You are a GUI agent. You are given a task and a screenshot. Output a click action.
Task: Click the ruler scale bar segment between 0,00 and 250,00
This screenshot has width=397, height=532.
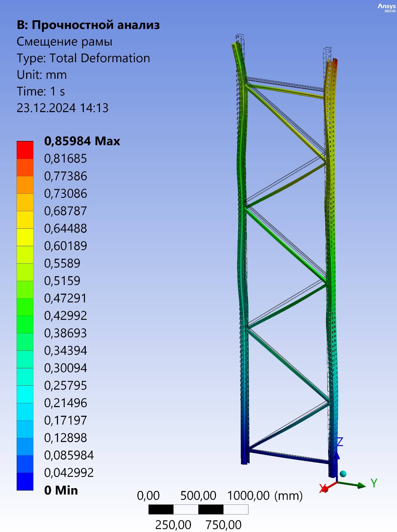coord(161,510)
